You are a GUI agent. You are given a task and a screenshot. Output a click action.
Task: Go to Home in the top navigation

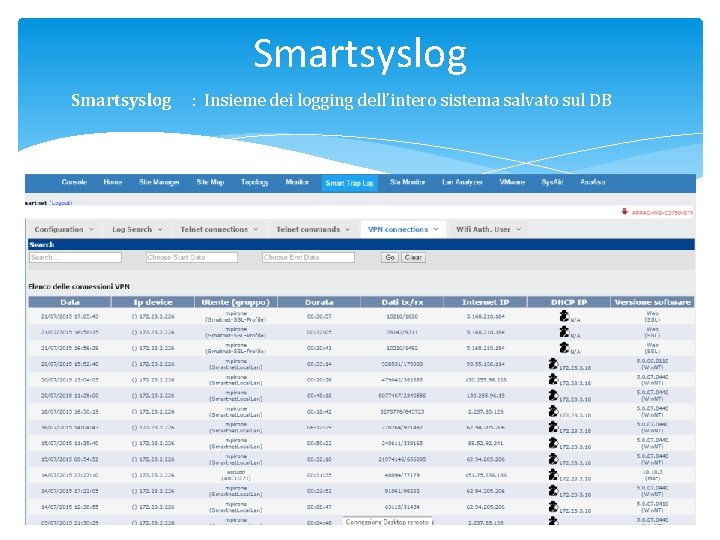coord(112,182)
